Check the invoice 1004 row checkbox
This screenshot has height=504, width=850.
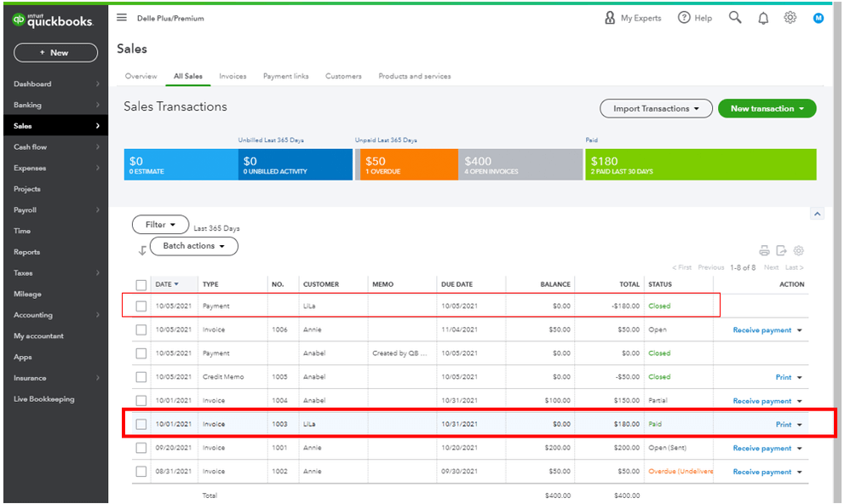[x=141, y=400]
